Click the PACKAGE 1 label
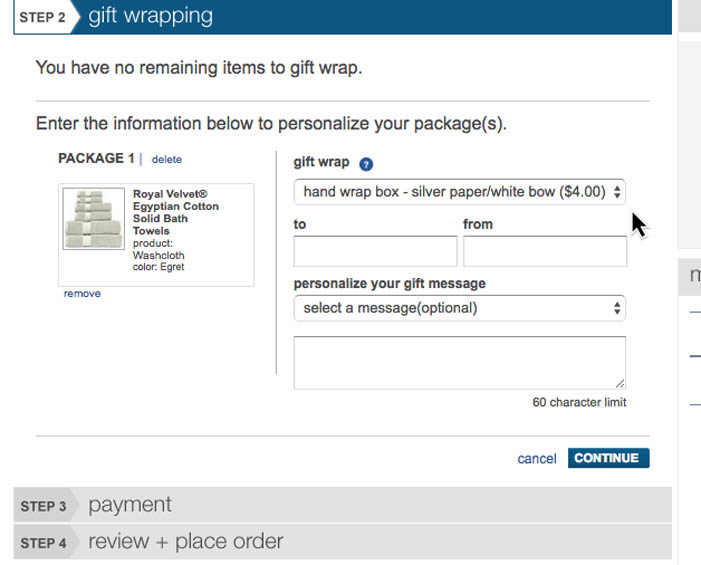Image resolution: width=701 pixels, height=565 pixels. 96,159
